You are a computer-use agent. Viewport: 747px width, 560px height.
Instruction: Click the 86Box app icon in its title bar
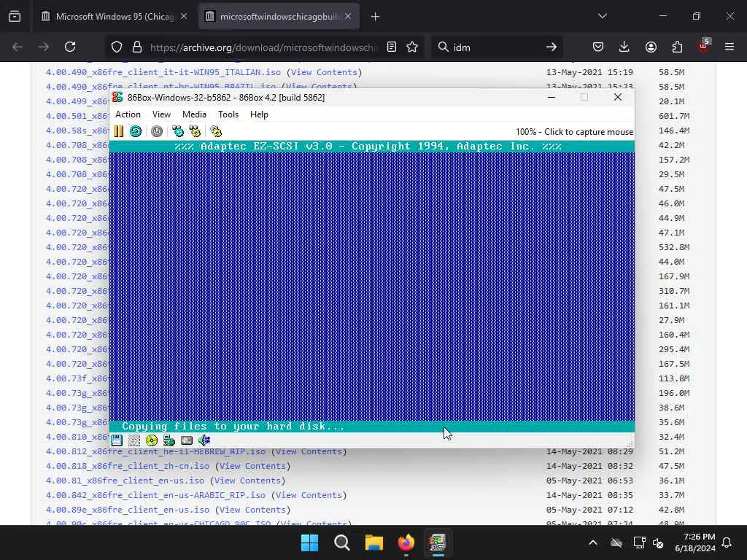(117, 97)
